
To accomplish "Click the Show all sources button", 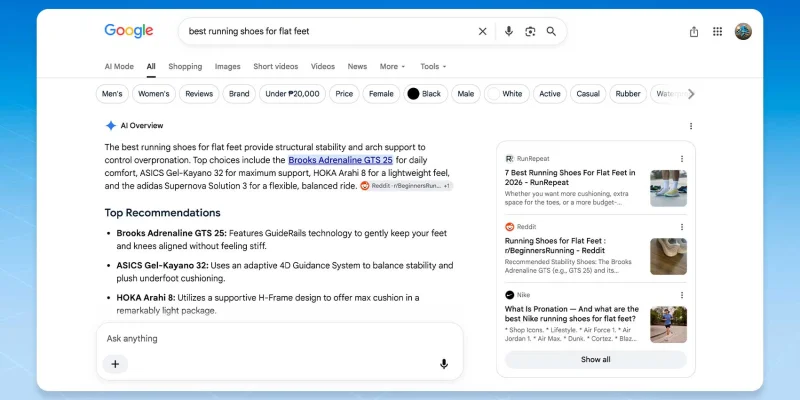I will (x=595, y=360).
